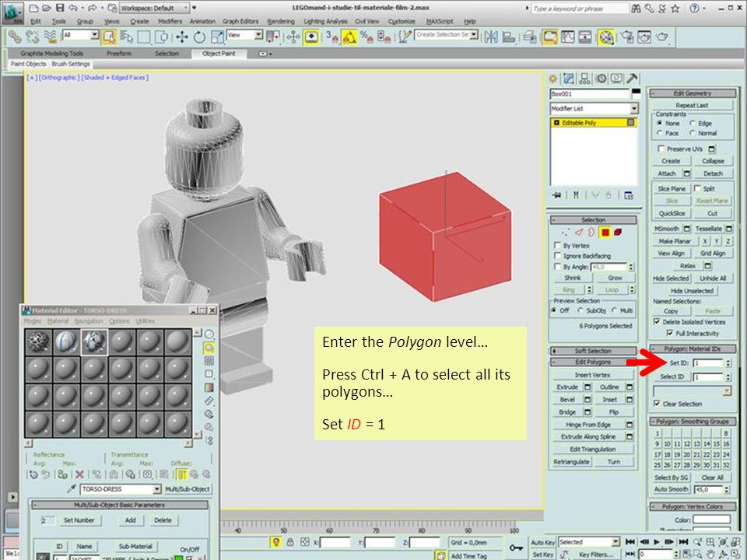This screenshot has width=747, height=560.
Task: Click the Detach button
Action: click(x=713, y=173)
